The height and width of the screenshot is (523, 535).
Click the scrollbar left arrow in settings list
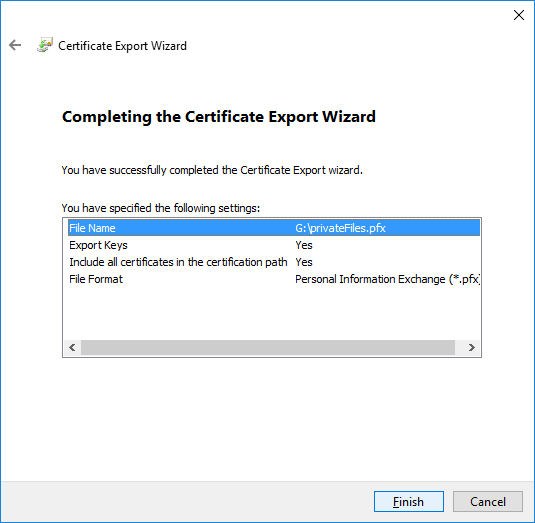pyautogui.click(x=72, y=347)
